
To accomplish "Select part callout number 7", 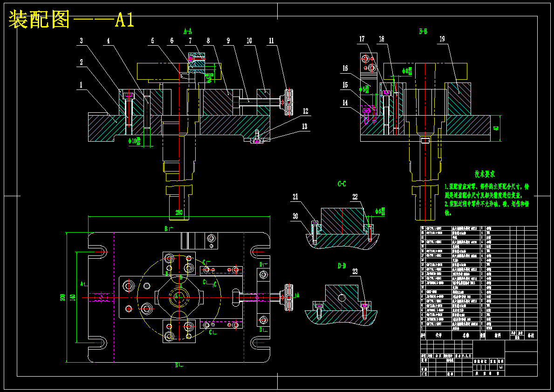I will coord(190,41).
